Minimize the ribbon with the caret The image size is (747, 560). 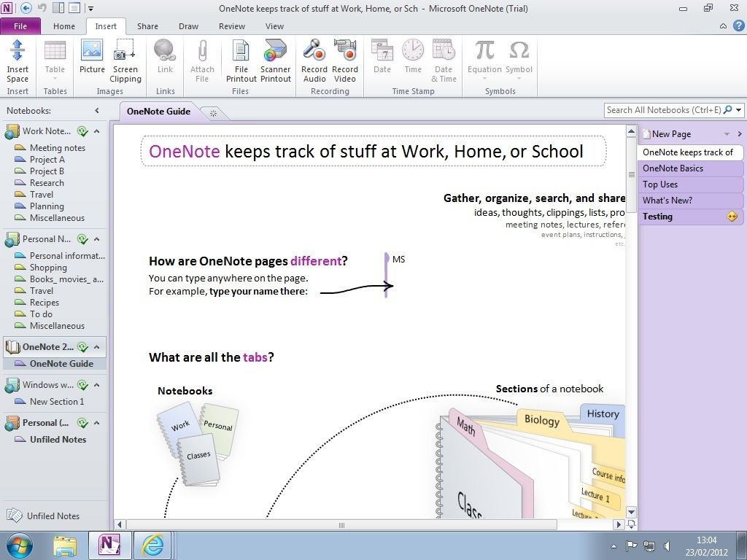[723, 26]
